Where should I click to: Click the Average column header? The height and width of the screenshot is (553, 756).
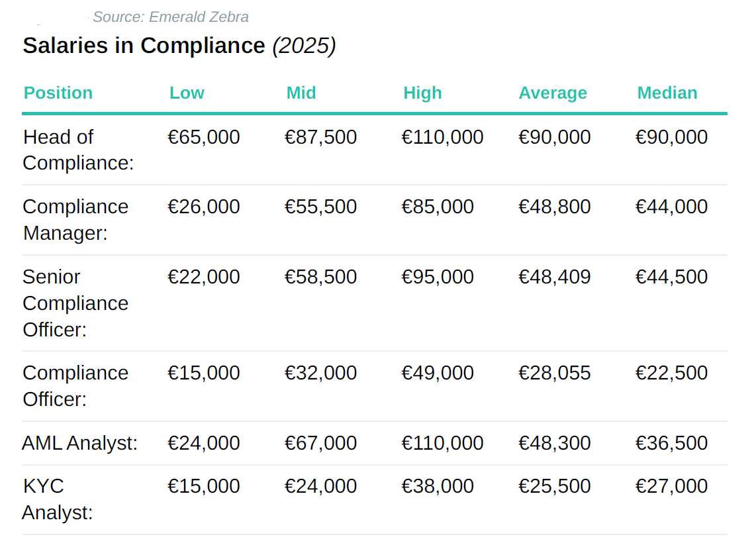(553, 93)
